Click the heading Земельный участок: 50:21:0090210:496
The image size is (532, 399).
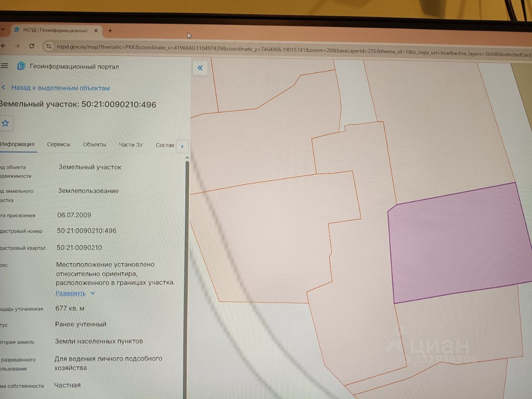click(78, 104)
